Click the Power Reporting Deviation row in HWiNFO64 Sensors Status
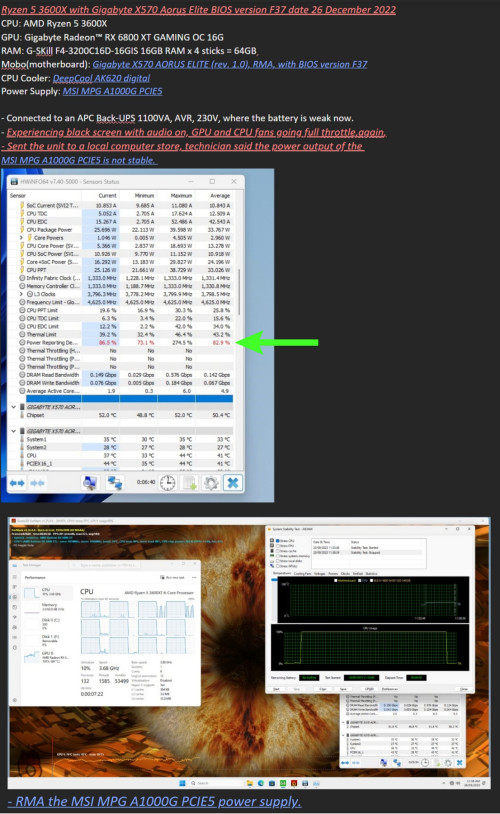Image resolution: width=500 pixels, height=814 pixels. pos(125,343)
